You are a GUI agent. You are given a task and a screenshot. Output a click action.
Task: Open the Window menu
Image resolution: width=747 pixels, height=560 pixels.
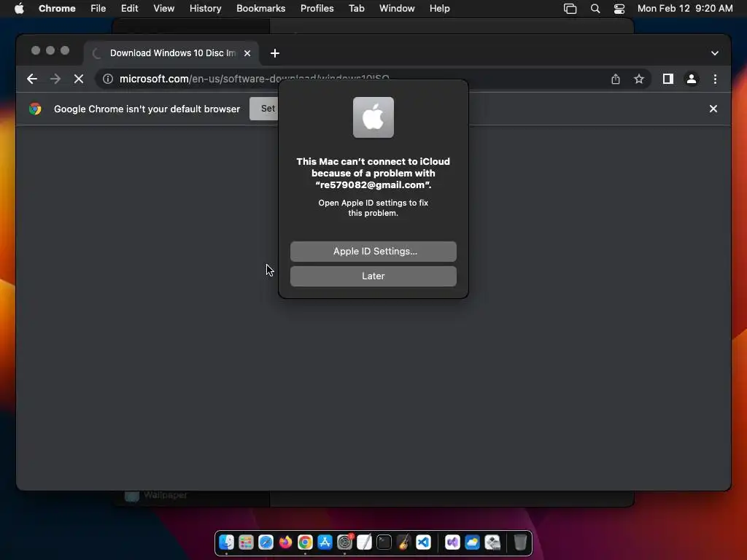397,9
